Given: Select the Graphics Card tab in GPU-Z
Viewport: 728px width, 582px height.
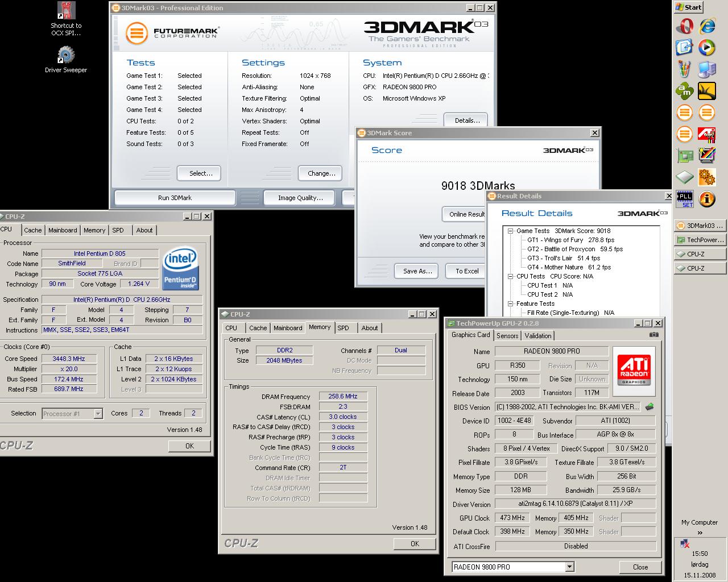Looking at the screenshot, I should pyautogui.click(x=470, y=335).
